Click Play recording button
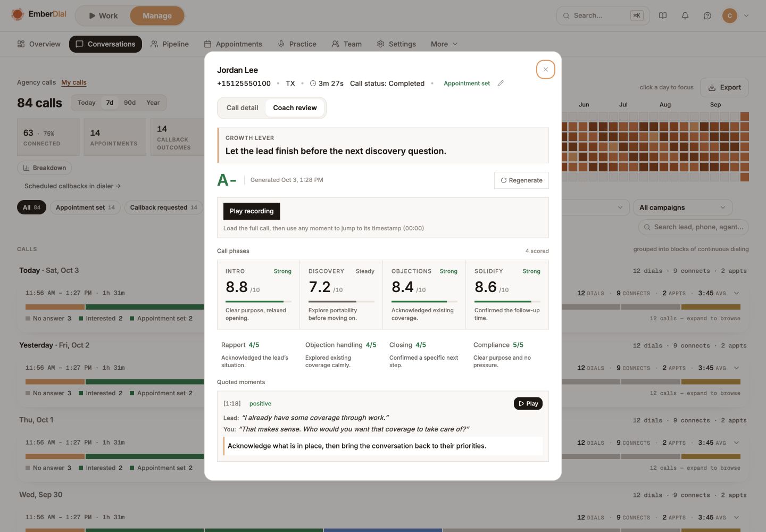Viewport: 766px width, 532px height. click(x=252, y=211)
